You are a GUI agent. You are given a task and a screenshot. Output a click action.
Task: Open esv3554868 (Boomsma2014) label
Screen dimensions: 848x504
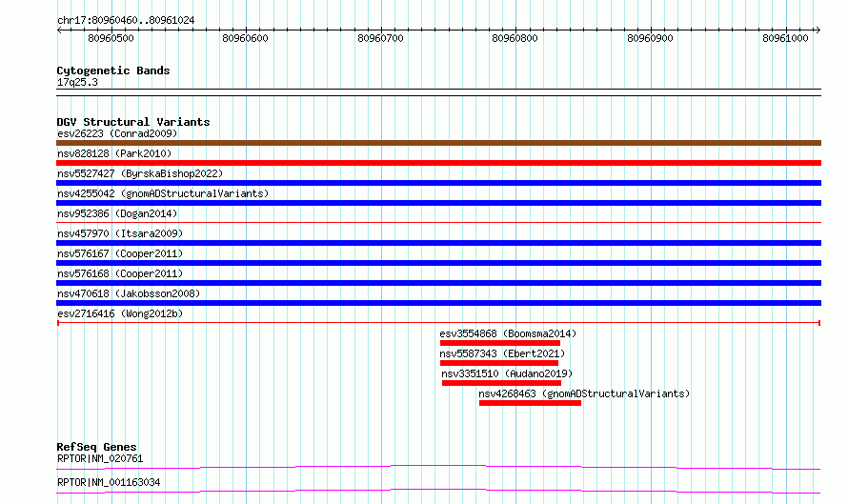pyautogui.click(x=508, y=333)
